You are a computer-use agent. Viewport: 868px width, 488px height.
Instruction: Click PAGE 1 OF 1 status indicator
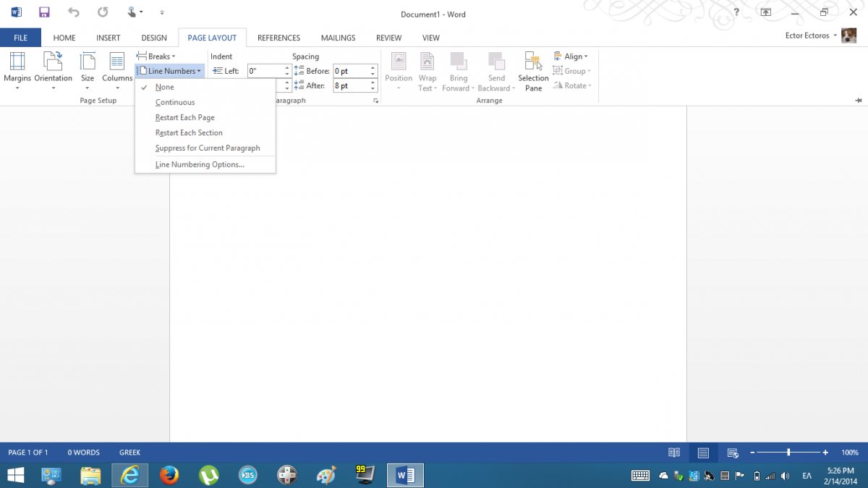click(x=28, y=453)
